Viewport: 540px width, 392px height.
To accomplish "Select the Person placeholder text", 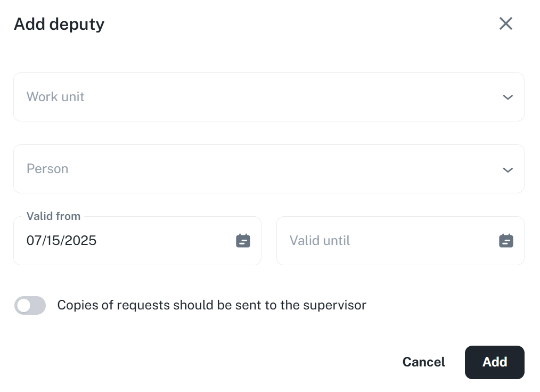I will [x=47, y=169].
